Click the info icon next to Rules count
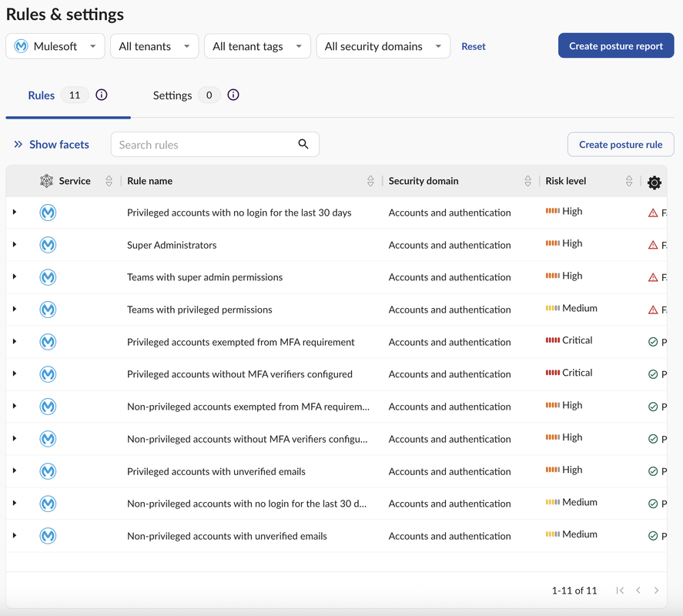Image resolution: width=683 pixels, height=616 pixels. 102,95
